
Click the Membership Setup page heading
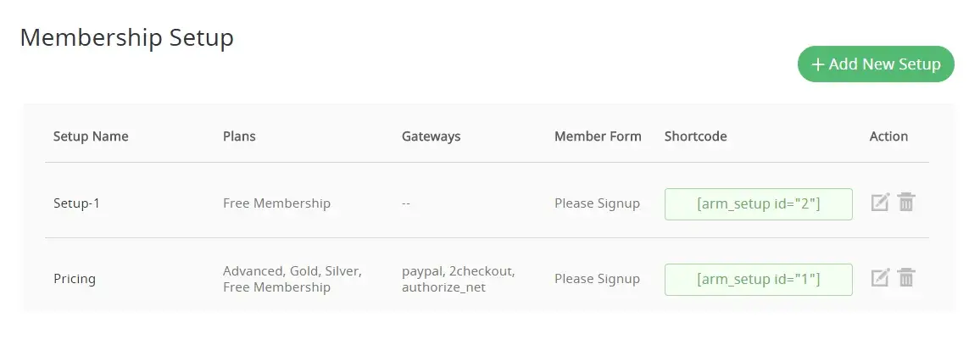[x=127, y=38]
